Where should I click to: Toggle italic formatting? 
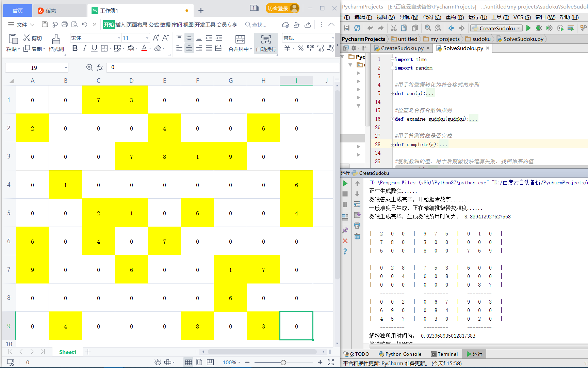point(84,48)
